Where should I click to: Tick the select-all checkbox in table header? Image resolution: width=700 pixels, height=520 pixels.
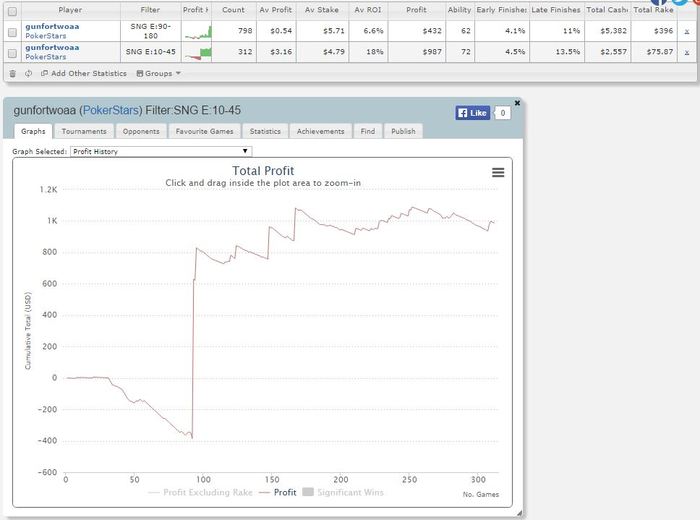click(12, 11)
